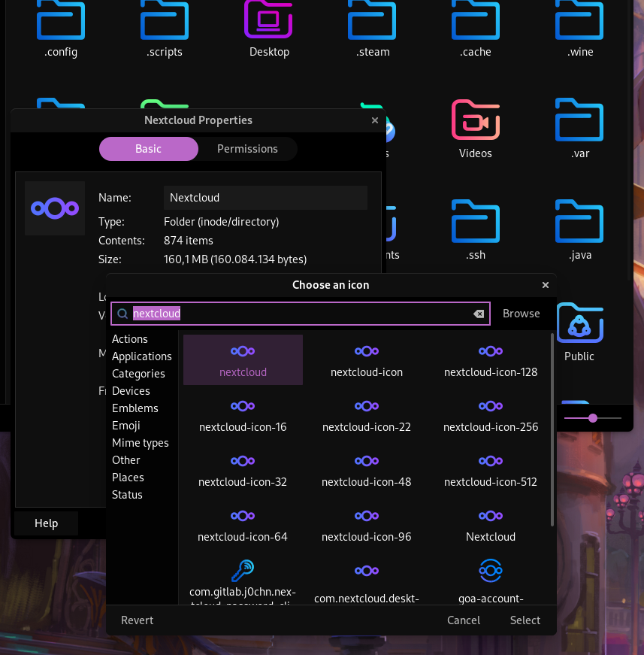Image resolution: width=644 pixels, height=655 pixels.
Task: Close the Nextcloud Properties window
Action: click(375, 120)
